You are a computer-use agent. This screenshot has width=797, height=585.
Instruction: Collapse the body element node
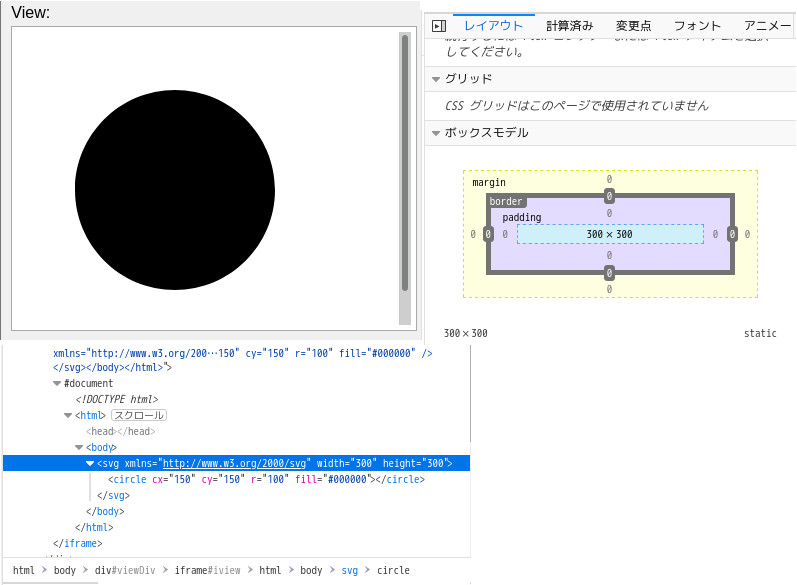pos(79,448)
